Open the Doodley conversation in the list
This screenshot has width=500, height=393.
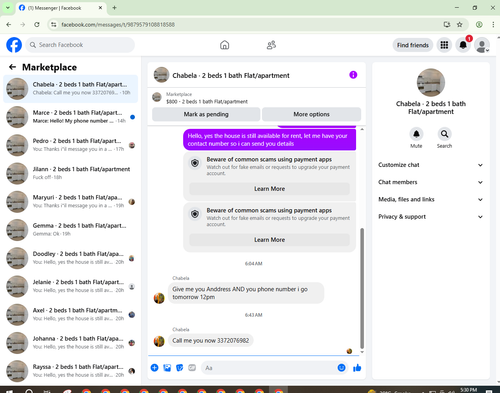pyautogui.click(x=70, y=258)
